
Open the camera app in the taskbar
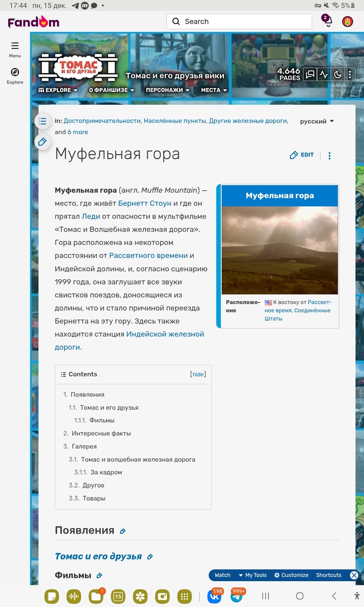point(163,596)
